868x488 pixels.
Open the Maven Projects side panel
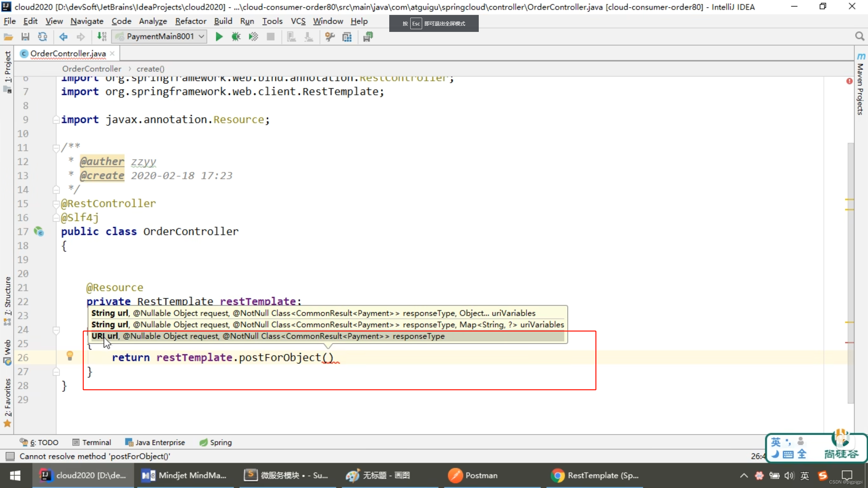(861, 85)
